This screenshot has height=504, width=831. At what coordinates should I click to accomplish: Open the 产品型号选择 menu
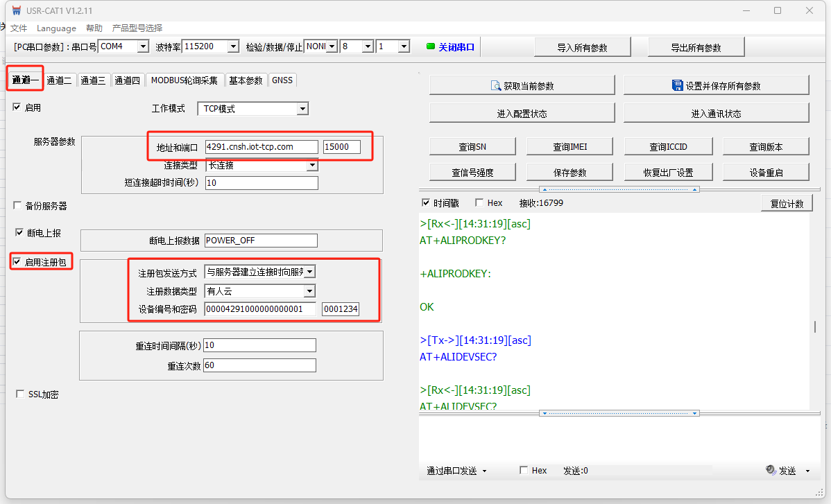137,28
